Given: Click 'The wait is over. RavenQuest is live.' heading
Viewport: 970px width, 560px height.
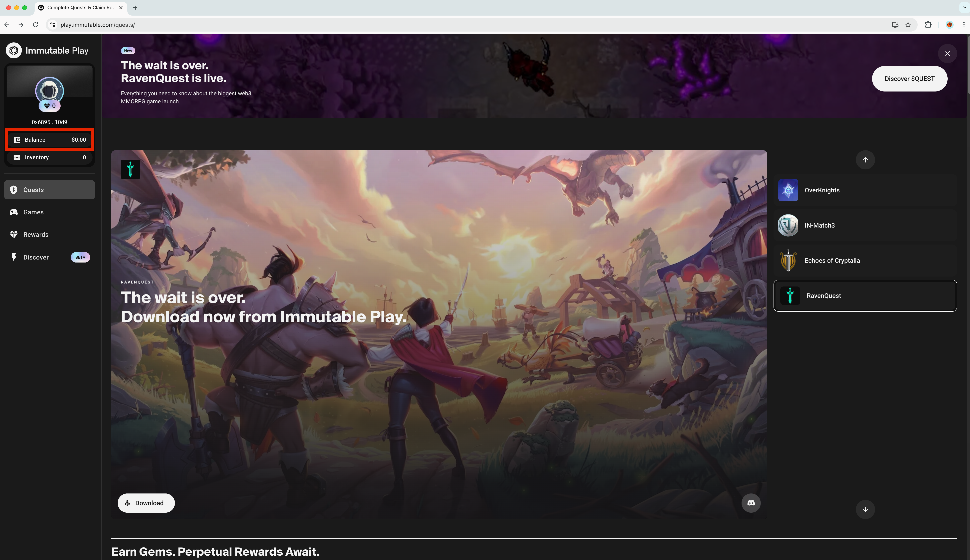Looking at the screenshot, I should [x=173, y=72].
